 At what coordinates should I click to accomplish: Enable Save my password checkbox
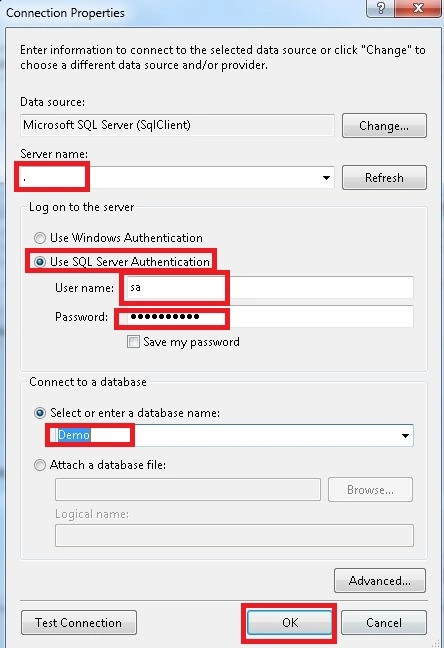tap(133, 342)
